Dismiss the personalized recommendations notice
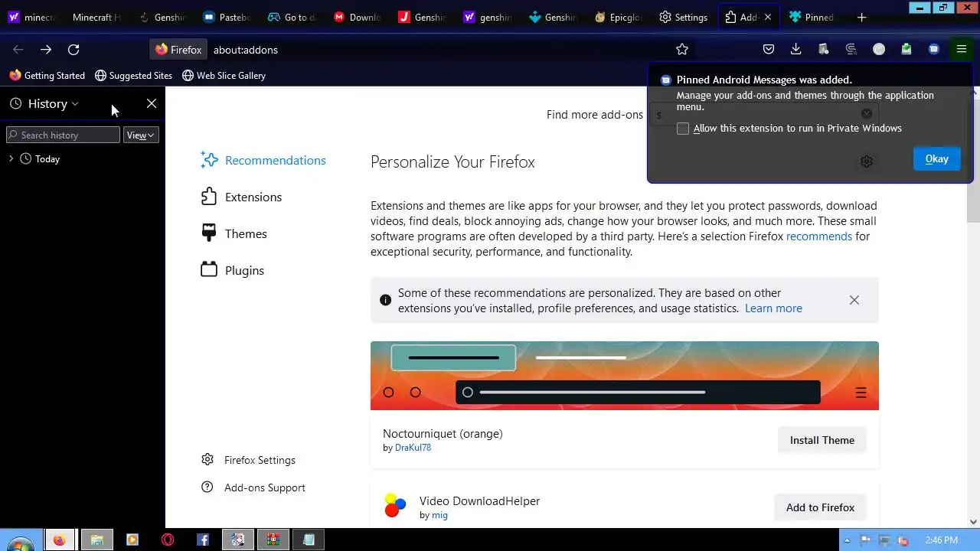The image size is (980, 551). tap(854, 300)
